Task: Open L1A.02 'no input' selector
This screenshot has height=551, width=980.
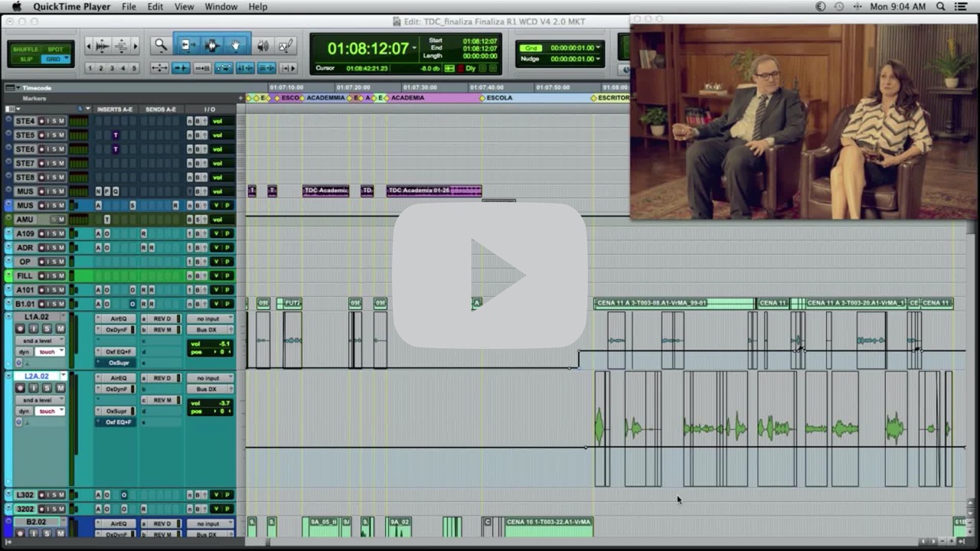Action: coord(210,319)
